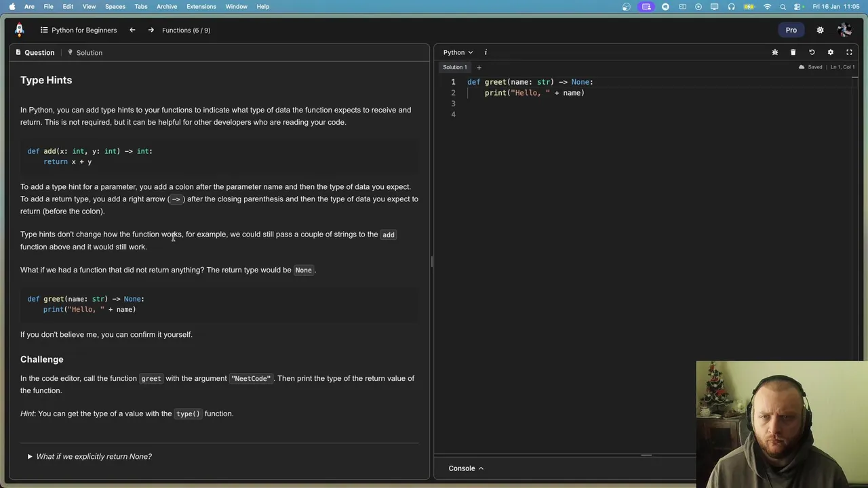Click the Pro badge button

pos(791,30)
